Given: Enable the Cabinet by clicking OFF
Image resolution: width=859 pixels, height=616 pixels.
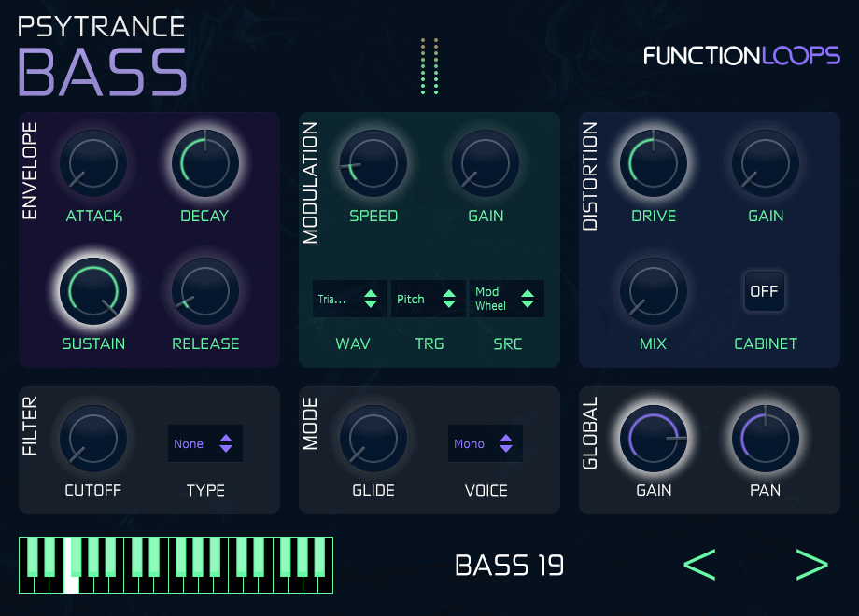Looking at the screenshot, I should pyautogui.click(x=764, y=291).
